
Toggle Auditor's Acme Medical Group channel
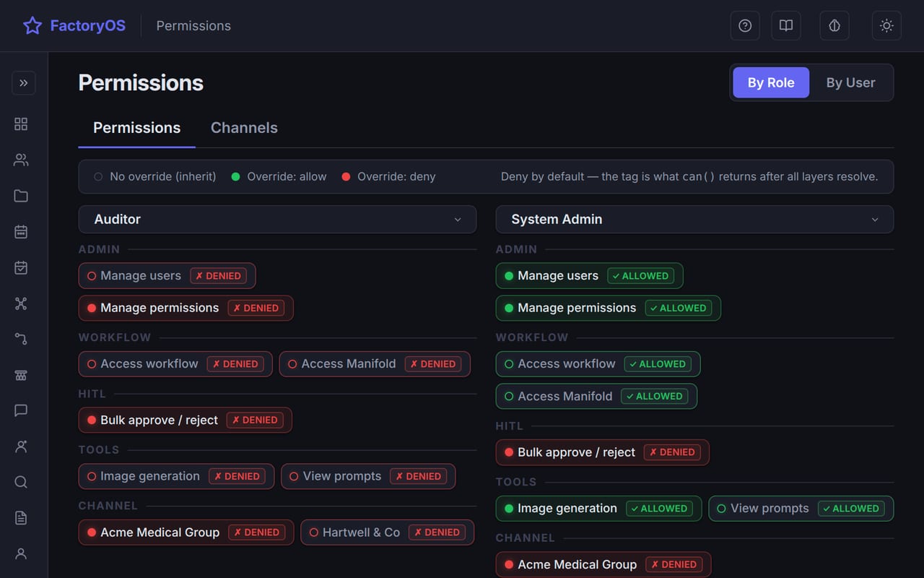pos(186,532)
